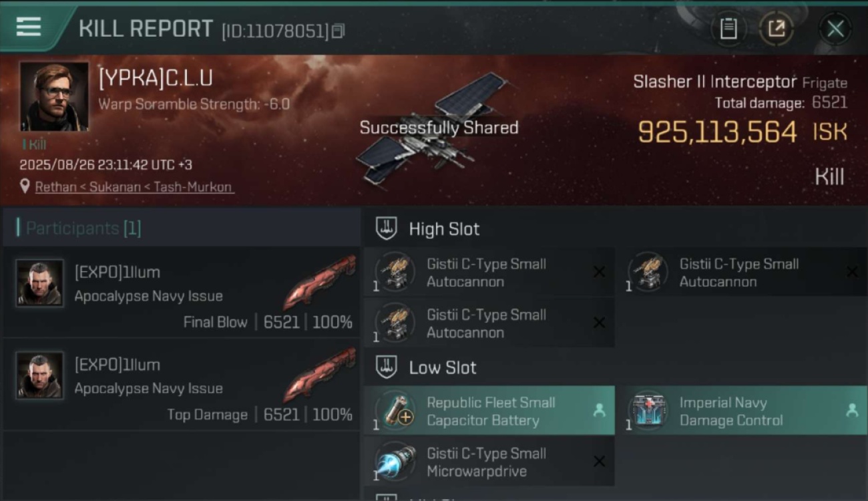Select the Gistii C-Type Small Microwarpdrive item
This screenshot has height=501, width=868.
point(489,462)
